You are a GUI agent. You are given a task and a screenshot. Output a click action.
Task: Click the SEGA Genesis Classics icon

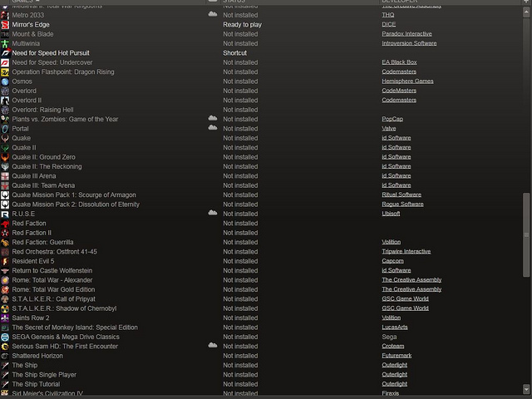pyautogui.click(x=5, y=337)
